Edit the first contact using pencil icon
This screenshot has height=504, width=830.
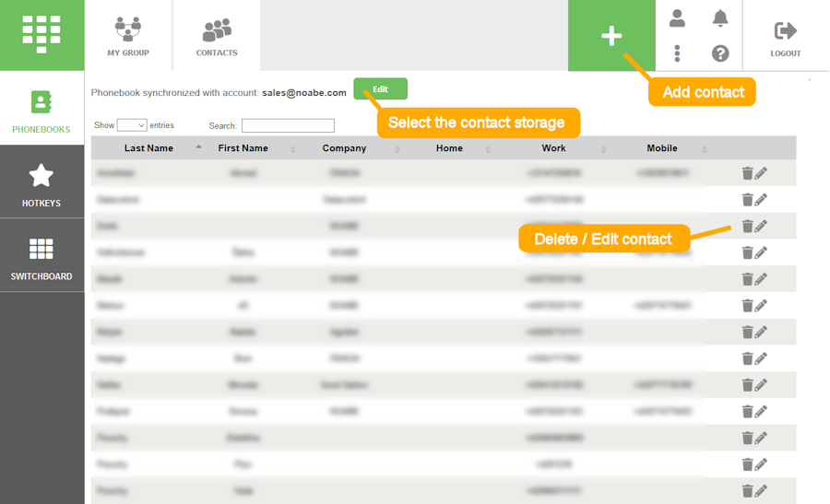[x=761, y=173]
